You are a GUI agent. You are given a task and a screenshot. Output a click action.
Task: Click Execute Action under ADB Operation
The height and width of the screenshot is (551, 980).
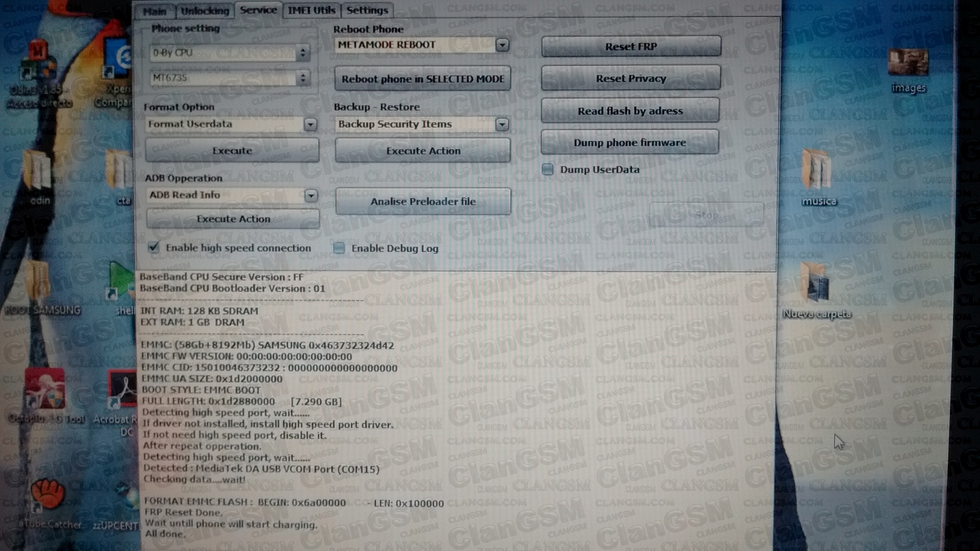click(x=233, y=219)
